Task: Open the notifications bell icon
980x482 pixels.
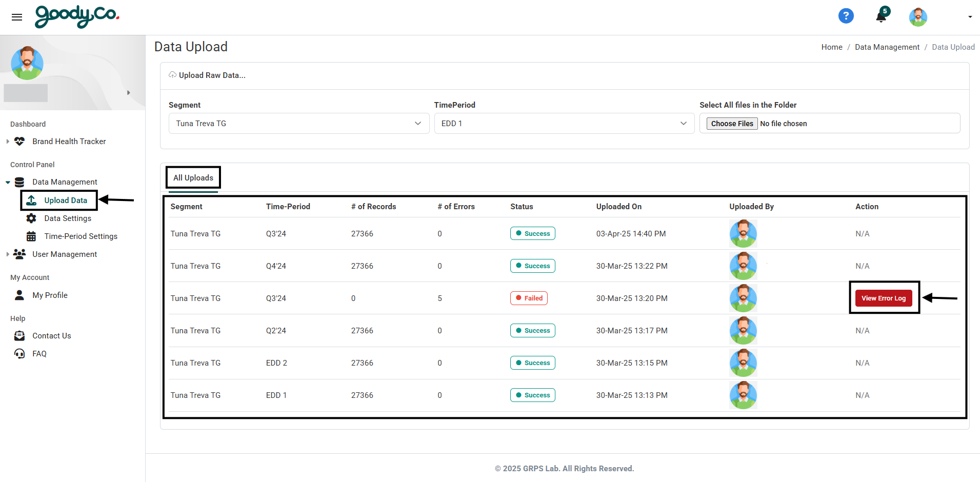Action: [881, 16]
